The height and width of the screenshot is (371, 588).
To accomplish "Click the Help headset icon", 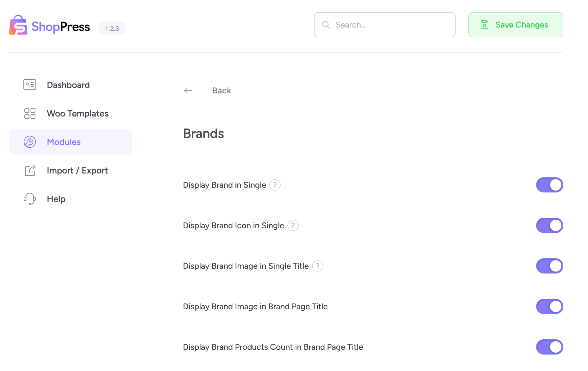I will coord(30,199).
